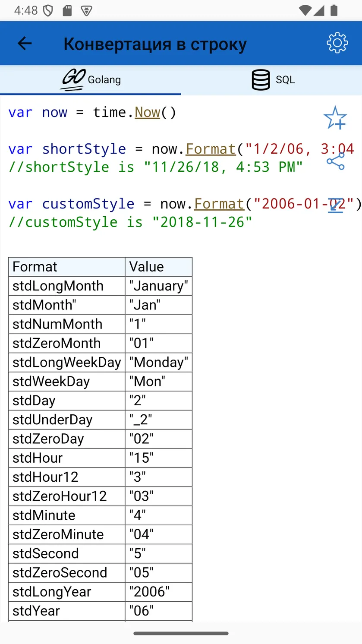This screenshot has width=362, height=644.
Task: Open Format link in shortStyle line
Action: click(x=211, y=149)
